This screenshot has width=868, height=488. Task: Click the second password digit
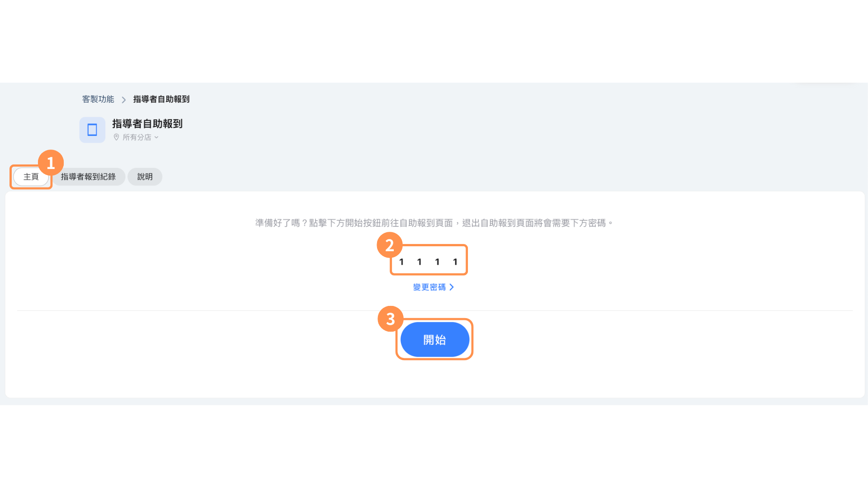pyautogui.click(x=420, y=262)
